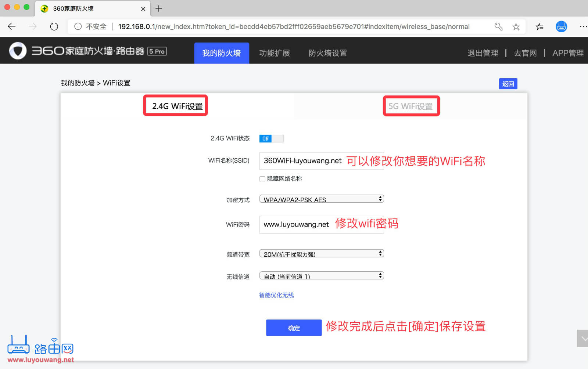588x369 pixels.
Task: Click the 智能优化无线 link
Action: 276,295
